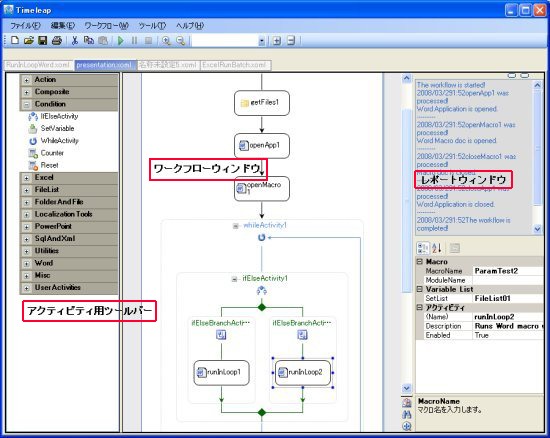Expand the PowerPoint toolbox category
This screenshot has height=438, width=550.
(x=26, y=227)
